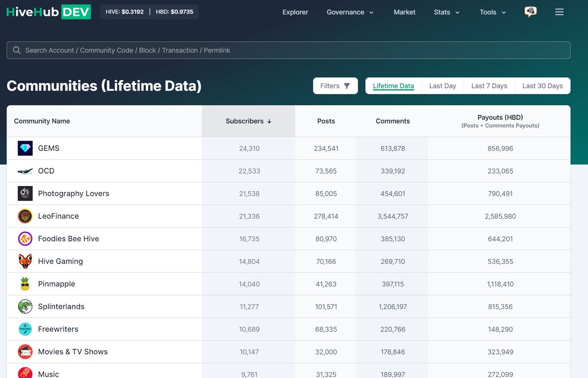
Task: Click the HIVE price ticker $0.3192
Action: [124, 12]
